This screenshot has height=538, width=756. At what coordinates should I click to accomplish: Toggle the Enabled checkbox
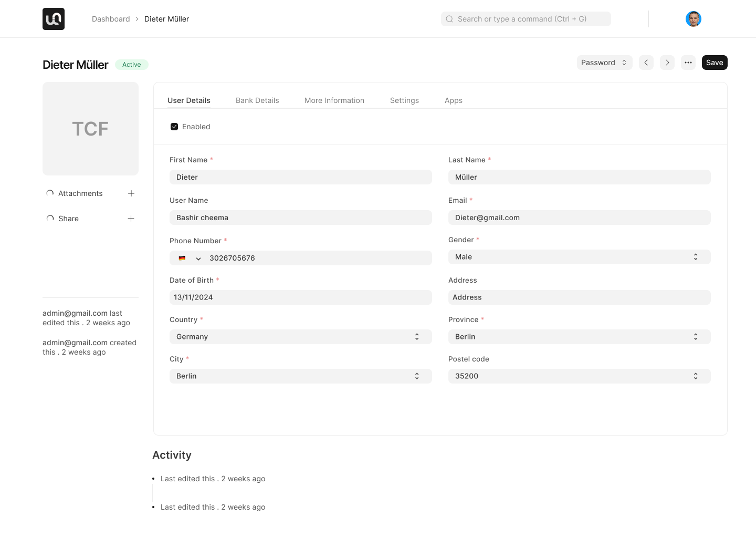coord(174,127)
